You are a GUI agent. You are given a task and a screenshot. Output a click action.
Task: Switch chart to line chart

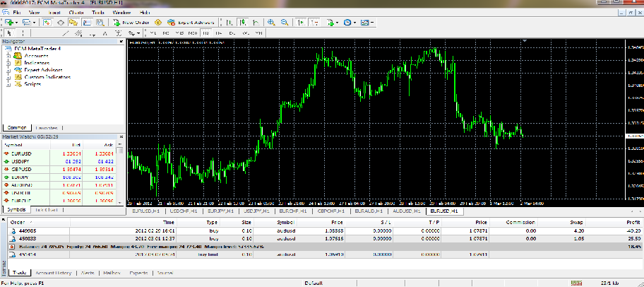[x=256, y=22]
